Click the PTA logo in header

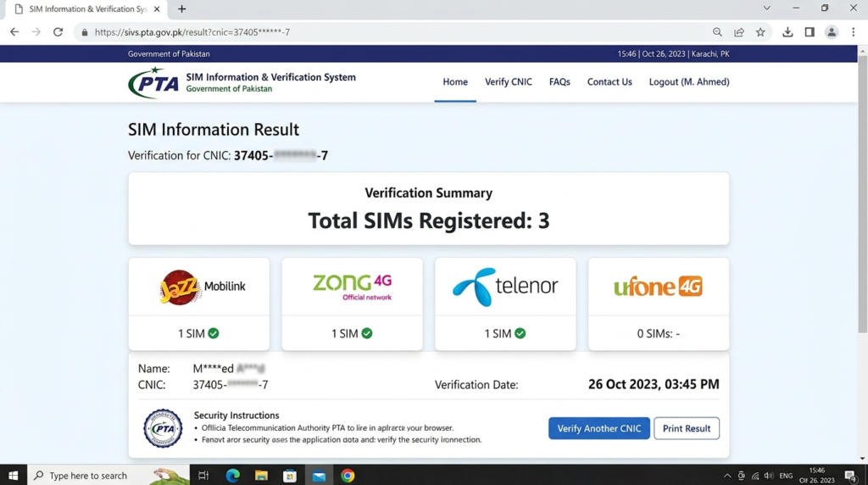[x=153, y=82]
